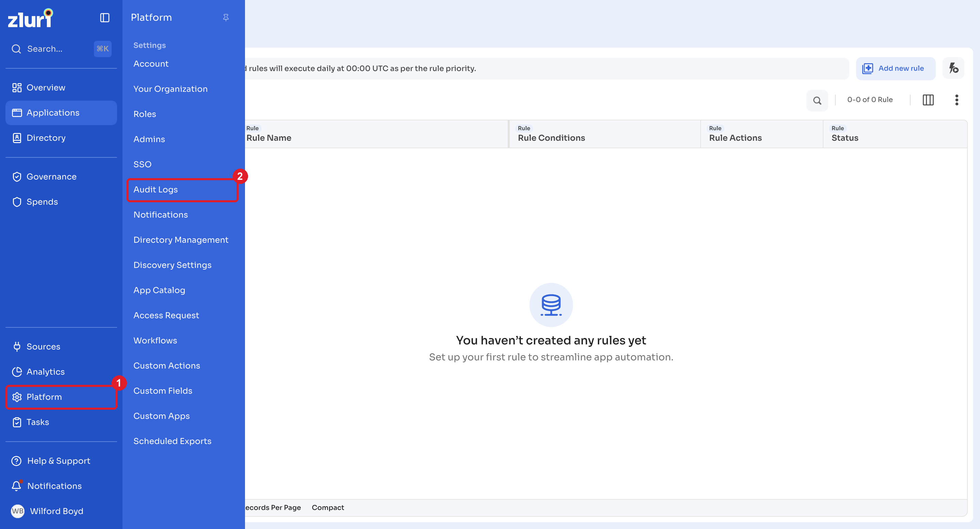Click Add new rule button

pyautogui.click(x=895, y=68)
